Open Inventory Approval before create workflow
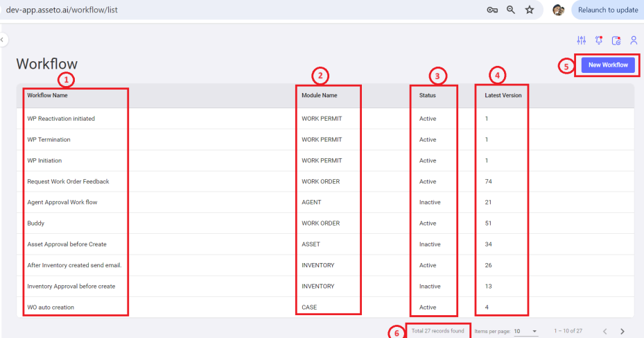644x338 pixels. coord(71,286)
